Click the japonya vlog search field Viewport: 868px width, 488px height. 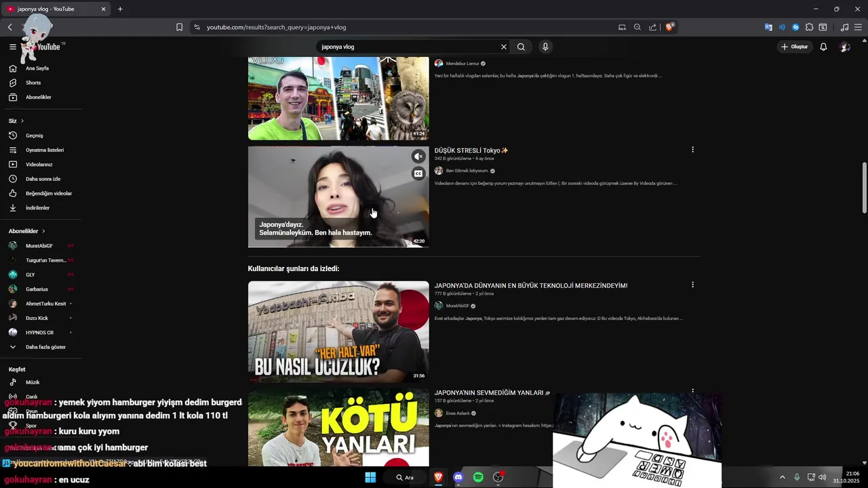tap(407, 47)
